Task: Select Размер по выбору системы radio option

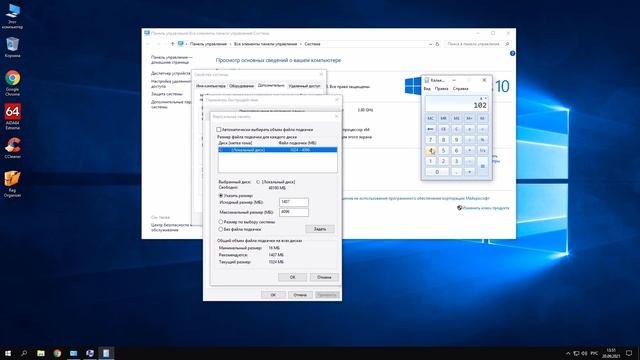Action: 221,222
